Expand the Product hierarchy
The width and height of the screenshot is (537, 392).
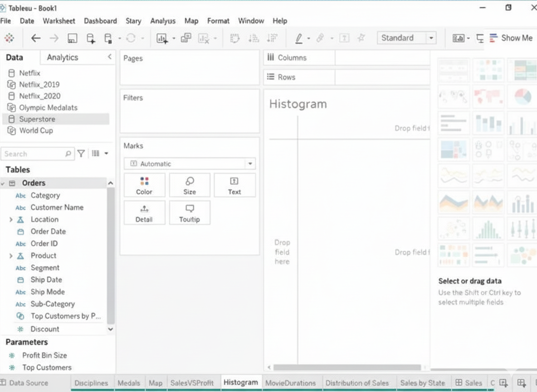click(11, 256)
